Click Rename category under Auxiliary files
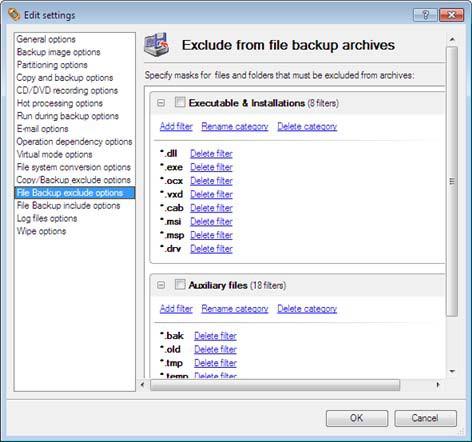 [235, 309]
